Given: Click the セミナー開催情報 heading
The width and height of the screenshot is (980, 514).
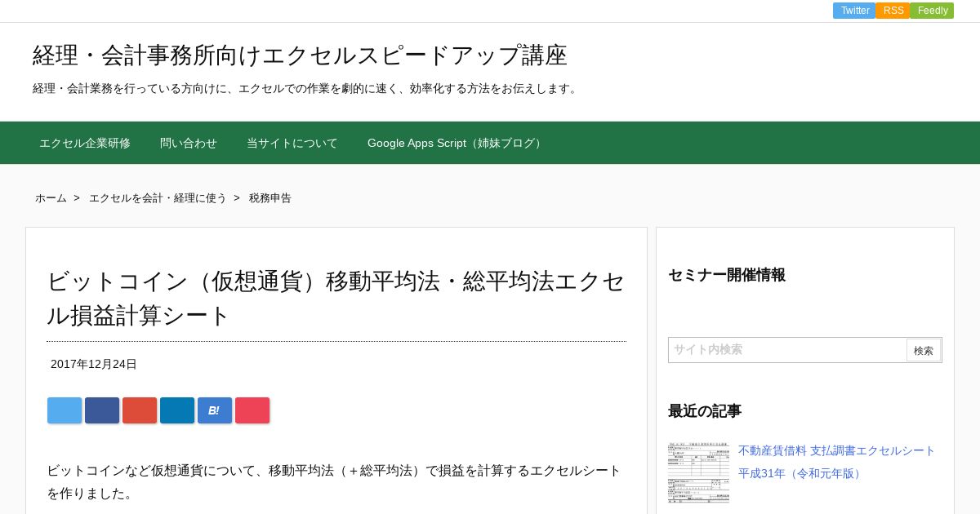Looking at the screenshot, I should (727, 275).
